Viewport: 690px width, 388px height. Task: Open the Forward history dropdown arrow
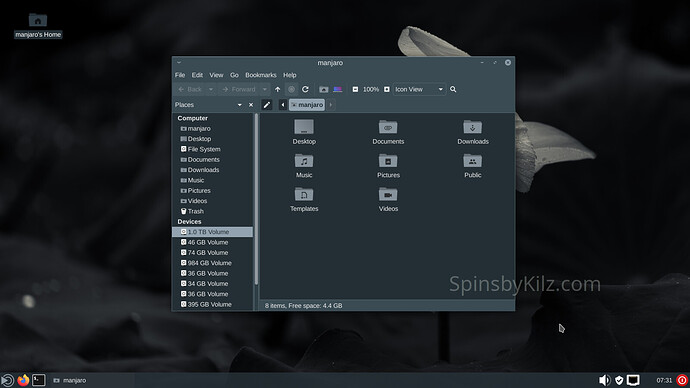(x=264, y=89)
